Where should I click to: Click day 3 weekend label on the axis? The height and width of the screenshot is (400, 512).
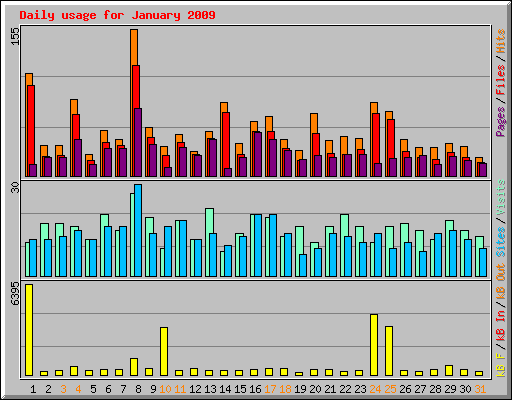[63, 389]
